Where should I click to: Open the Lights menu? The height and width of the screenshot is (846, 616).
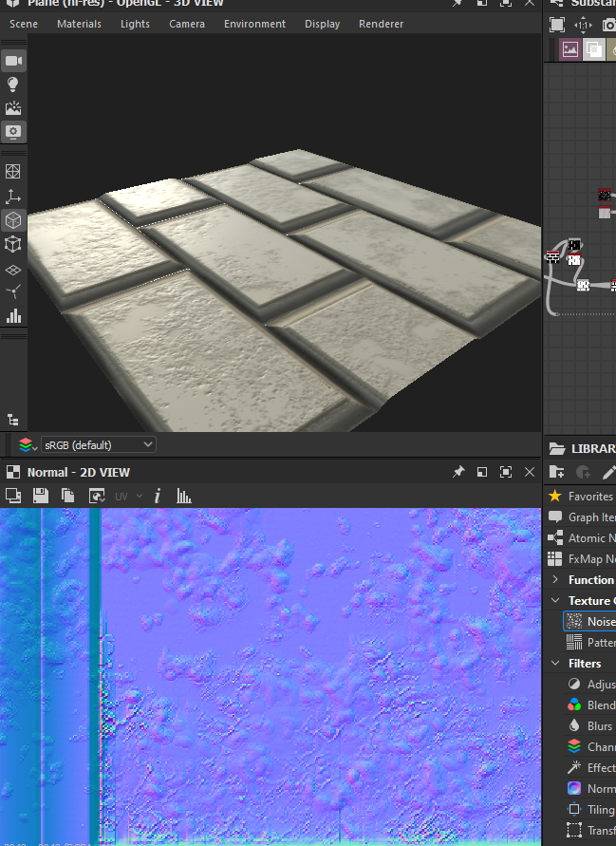[x=135, y=24]
